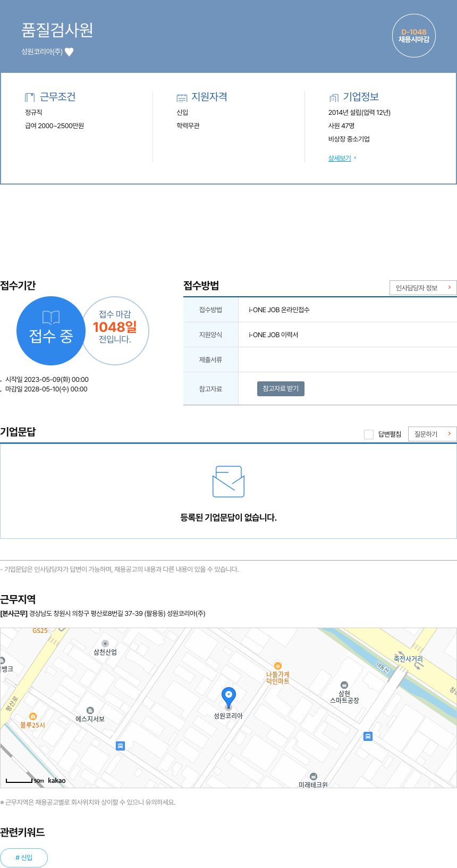This screenshot has width=457, height=868.
Task: Click the arrow next to 상세보기
Action: click(355, 158)
